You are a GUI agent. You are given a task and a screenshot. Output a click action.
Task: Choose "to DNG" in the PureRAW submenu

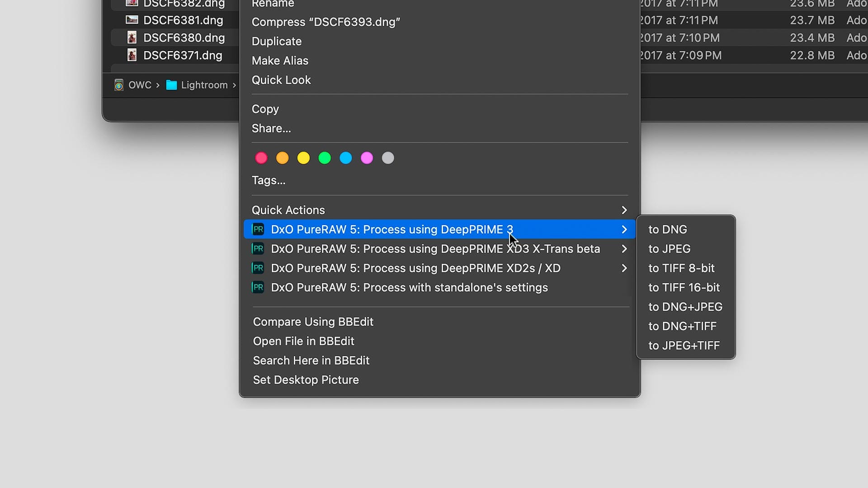click(x=668, y=229)
